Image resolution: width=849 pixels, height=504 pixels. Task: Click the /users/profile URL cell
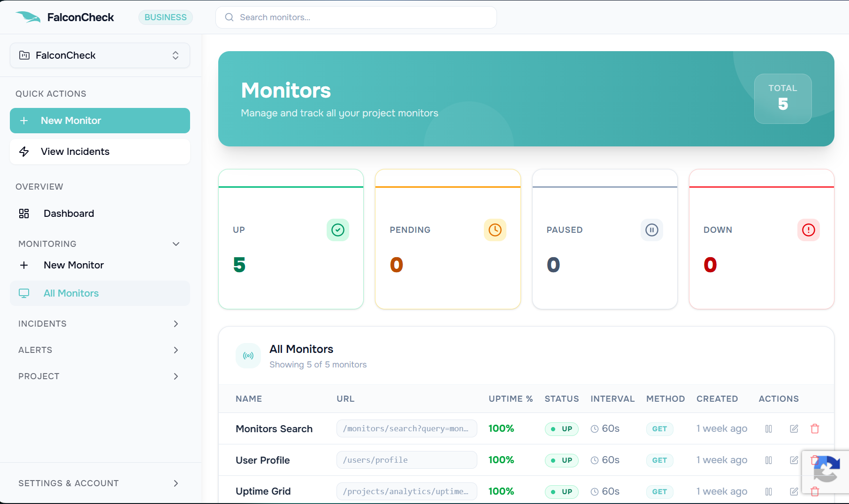(x=407, y=460)
